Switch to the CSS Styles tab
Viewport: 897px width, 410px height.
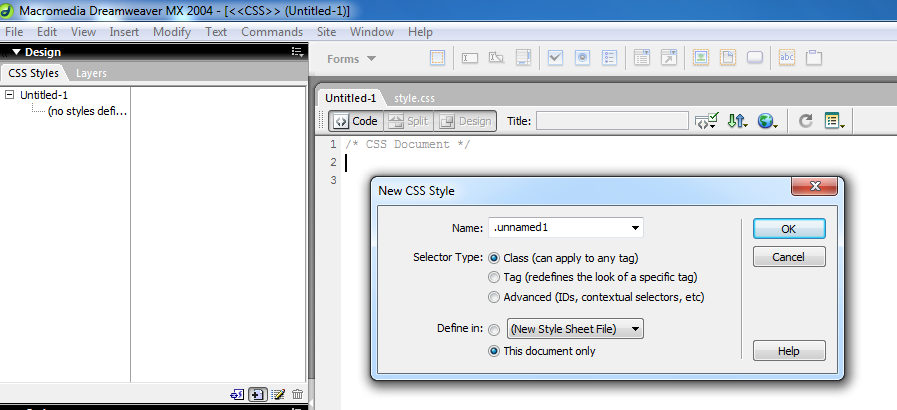click(33, 73)
